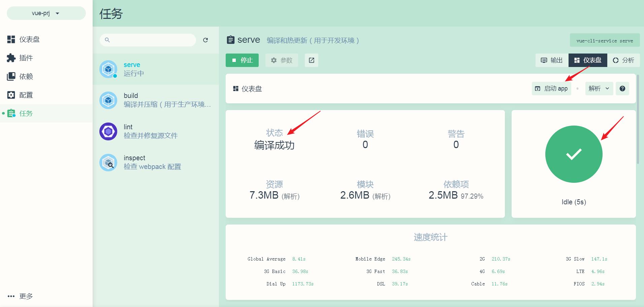
Task: Click the 警告 count 0
Action: [x=456, y=145]
